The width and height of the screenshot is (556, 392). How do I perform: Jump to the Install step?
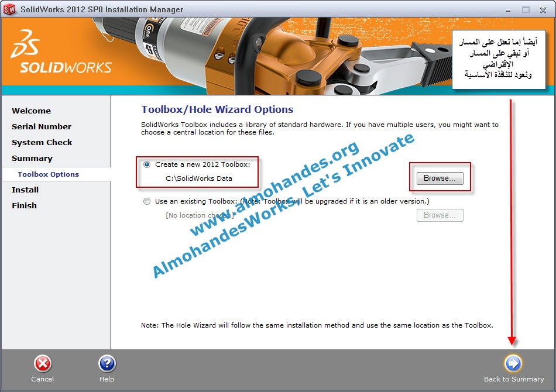(25, 190)
